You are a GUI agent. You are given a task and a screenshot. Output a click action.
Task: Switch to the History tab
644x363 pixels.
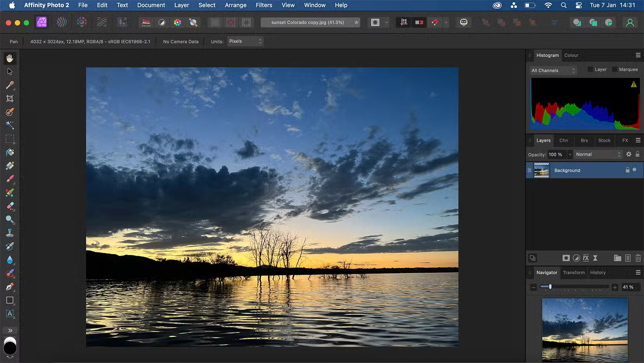tap(598, 272)
